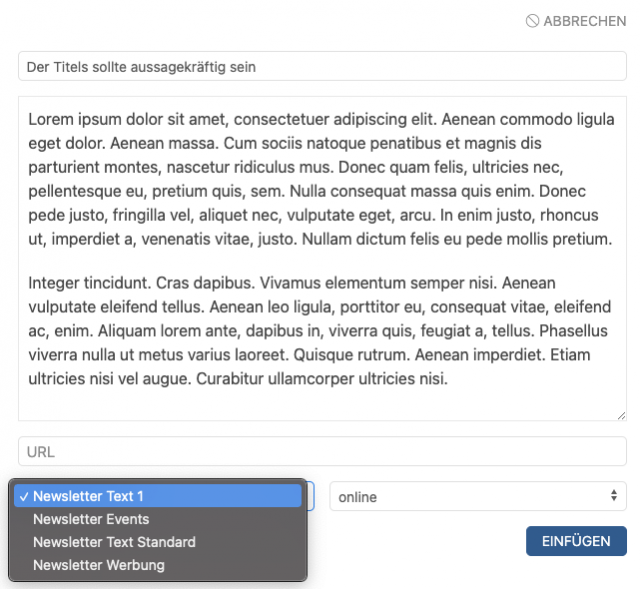
Task: Focus the URL input field
Action: click(x=322, y=452)
